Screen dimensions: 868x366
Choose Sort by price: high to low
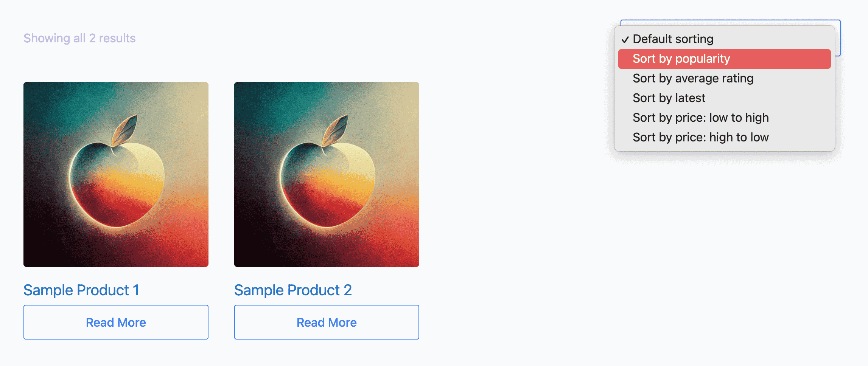(700, 137)
